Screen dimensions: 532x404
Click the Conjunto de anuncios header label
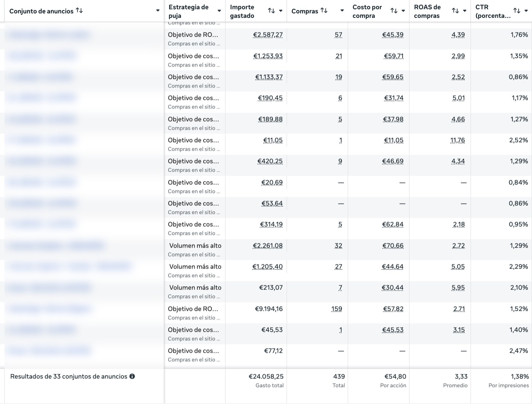[42, 11]
